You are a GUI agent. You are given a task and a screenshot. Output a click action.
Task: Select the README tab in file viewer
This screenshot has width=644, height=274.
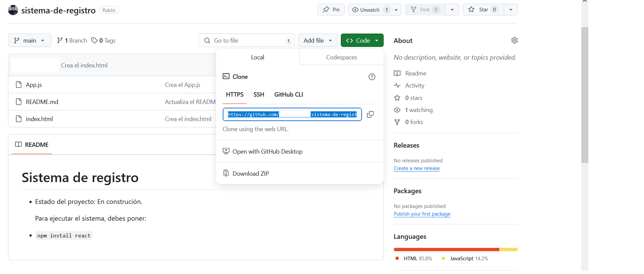coord(32,145)
